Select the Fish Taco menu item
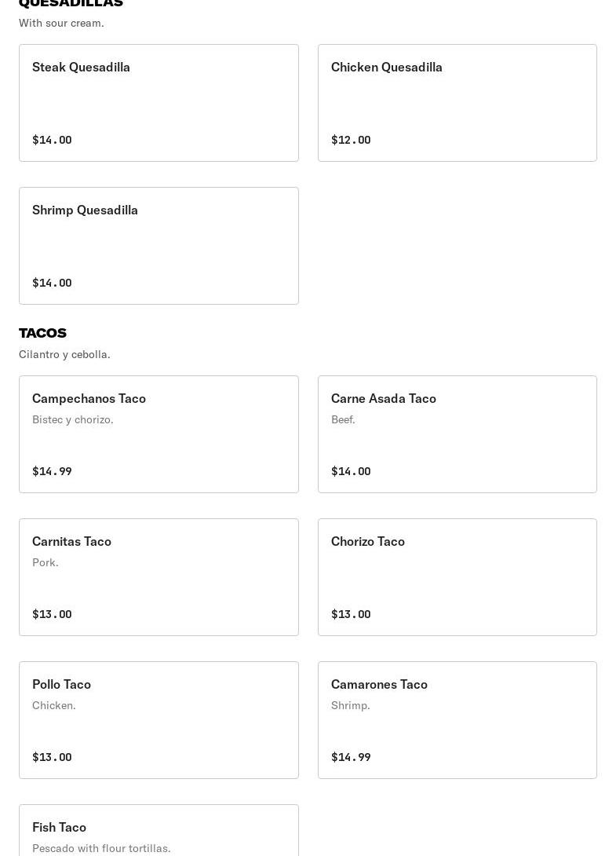 (159, 830)
